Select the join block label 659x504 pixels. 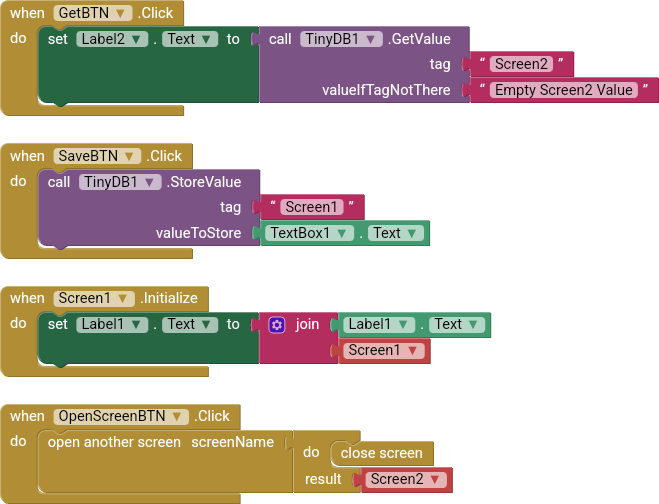coord(307,325)
